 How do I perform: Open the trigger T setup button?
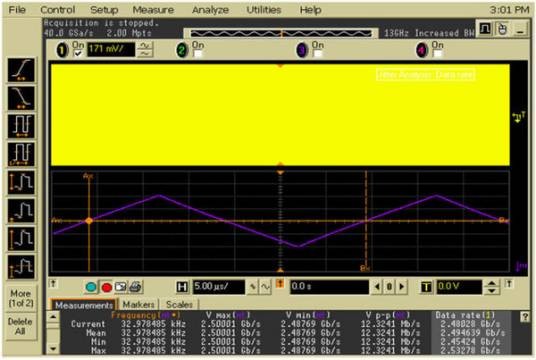point(426,287)
